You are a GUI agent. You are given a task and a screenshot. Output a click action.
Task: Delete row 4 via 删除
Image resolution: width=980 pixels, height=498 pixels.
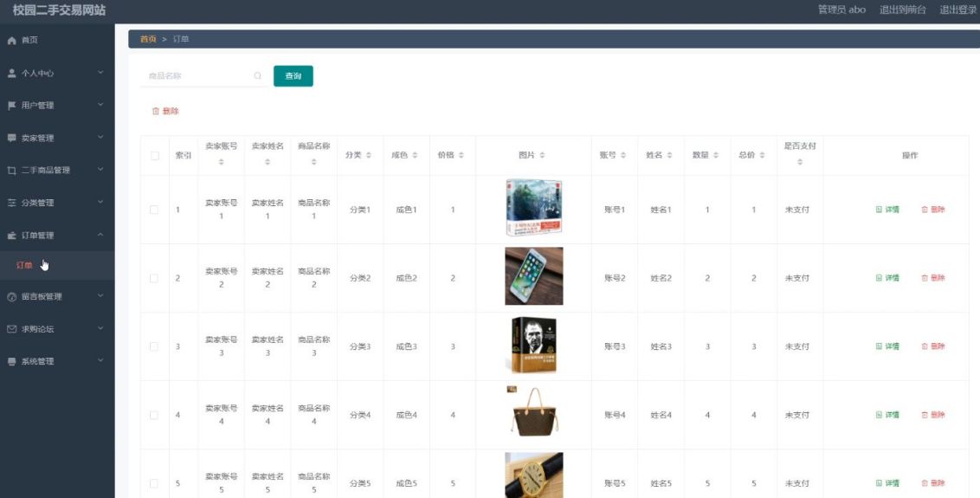pyautogui.click(x=933, y=415)
